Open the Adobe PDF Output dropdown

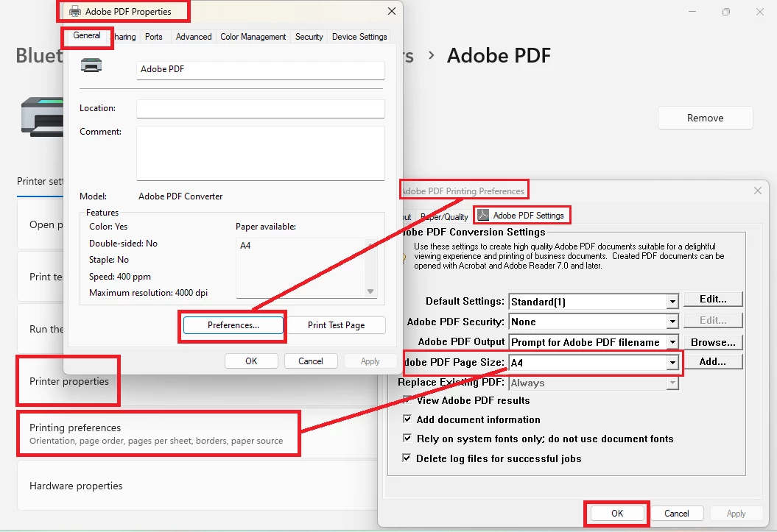coord(672,342)
